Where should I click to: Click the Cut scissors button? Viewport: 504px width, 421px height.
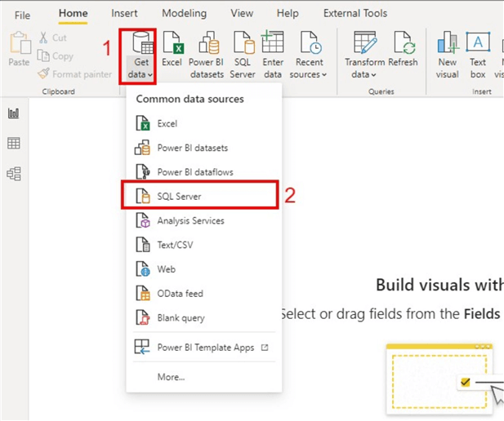[52, 38]
